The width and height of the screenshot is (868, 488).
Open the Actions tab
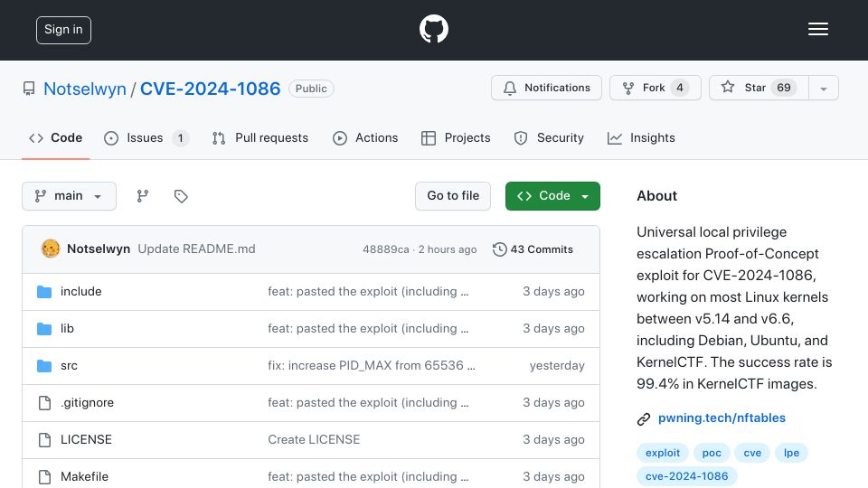(x=365, y=137)
